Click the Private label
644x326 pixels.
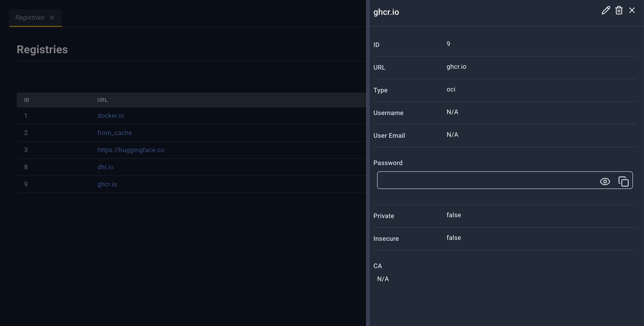[383, 216]
